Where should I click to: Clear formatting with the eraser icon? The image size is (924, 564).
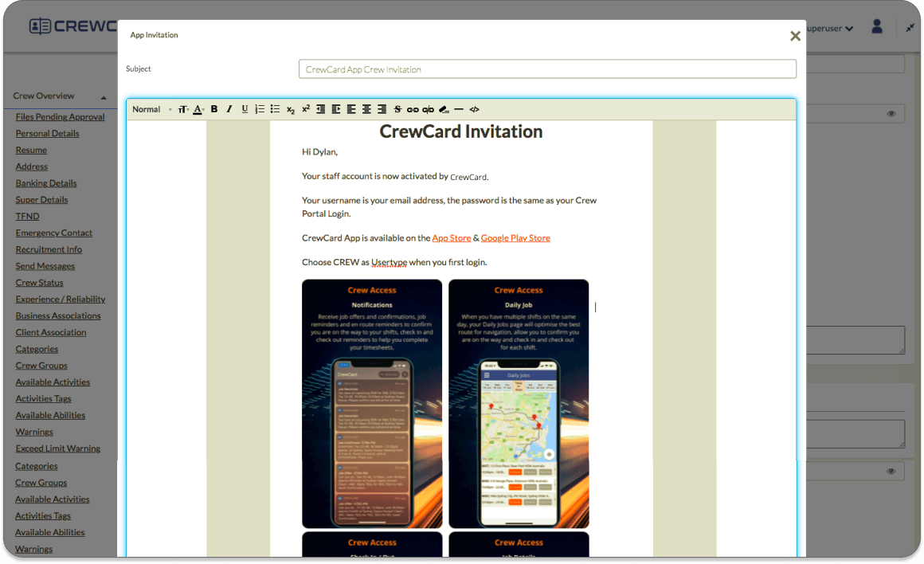(444, 110)
